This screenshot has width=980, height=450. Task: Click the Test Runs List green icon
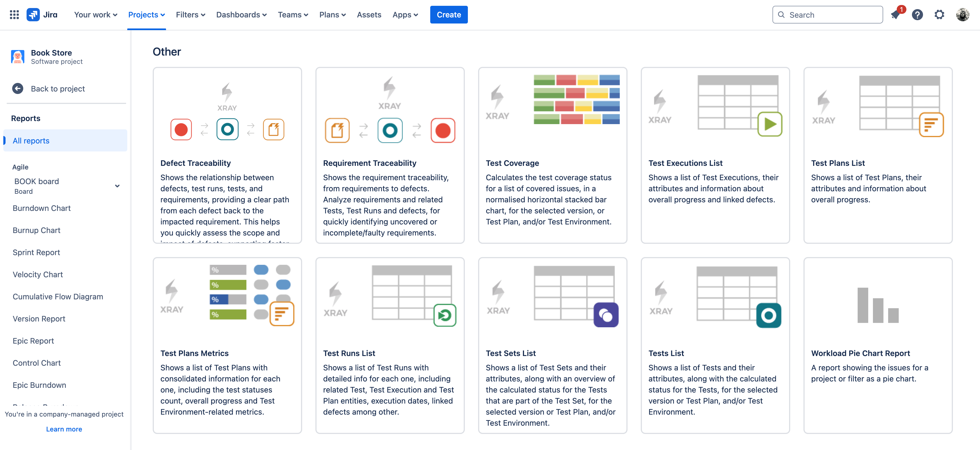[x=445, y=315]
